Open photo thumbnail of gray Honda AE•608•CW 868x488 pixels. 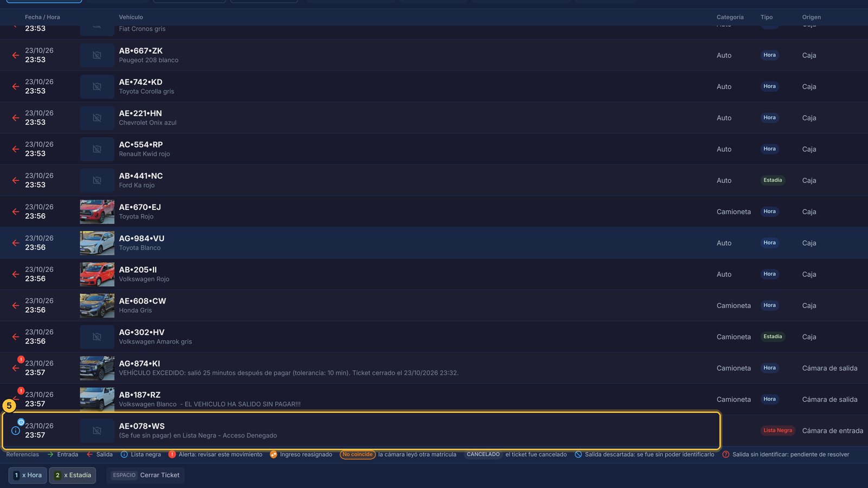pos(97,306)
